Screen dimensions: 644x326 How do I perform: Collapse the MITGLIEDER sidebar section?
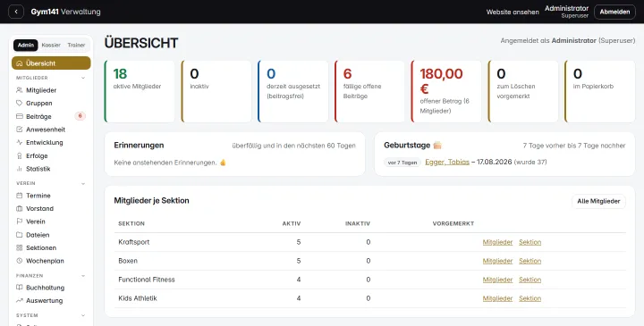(83, 78)
